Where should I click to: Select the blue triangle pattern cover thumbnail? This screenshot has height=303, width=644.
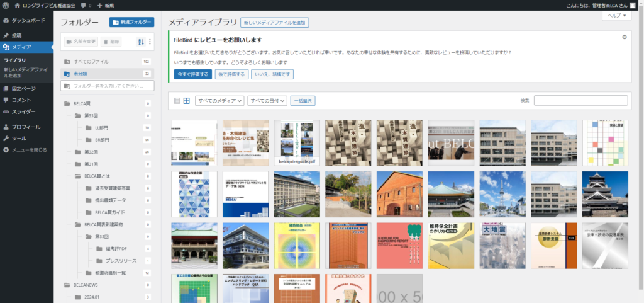[194, 194]
